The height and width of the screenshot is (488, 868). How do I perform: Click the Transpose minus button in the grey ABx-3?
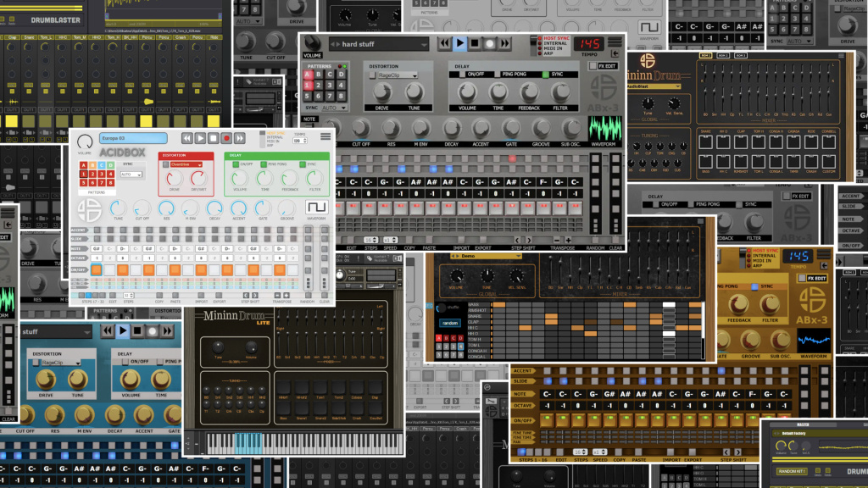click(557, 240)
